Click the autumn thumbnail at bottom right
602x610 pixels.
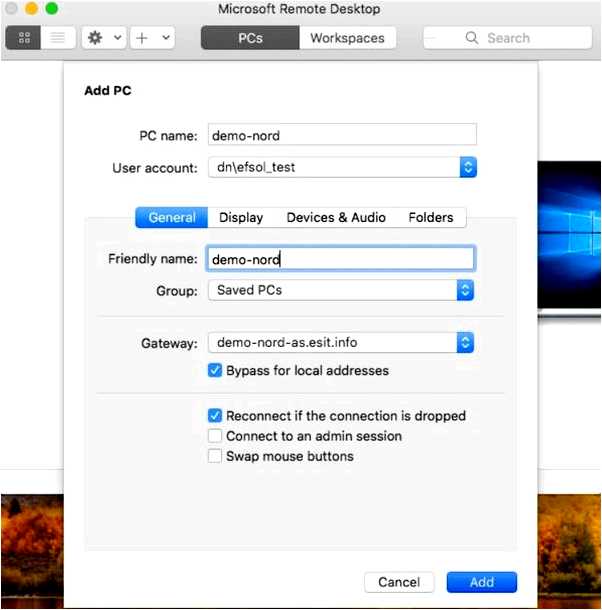(569, 550)
